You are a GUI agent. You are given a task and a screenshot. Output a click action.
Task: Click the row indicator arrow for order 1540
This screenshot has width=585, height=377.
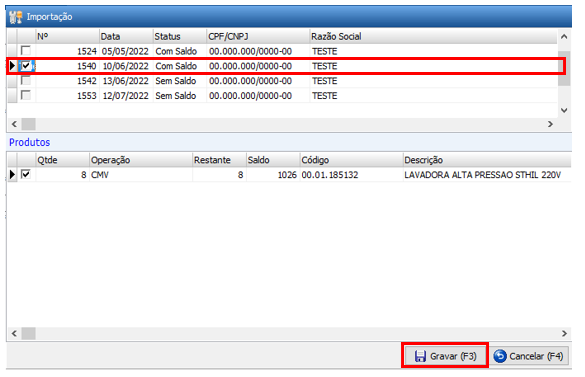click(12, 66)
